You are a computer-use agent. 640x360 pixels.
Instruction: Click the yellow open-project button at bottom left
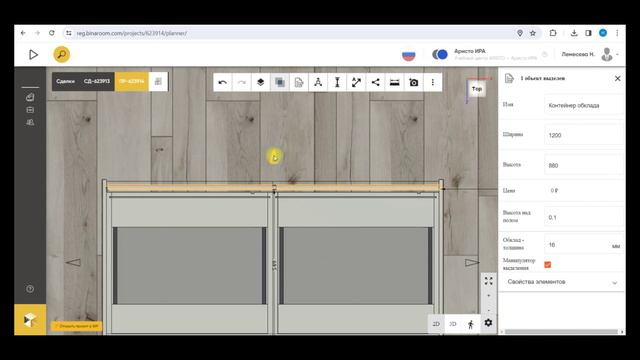click(x=77, y=326)
